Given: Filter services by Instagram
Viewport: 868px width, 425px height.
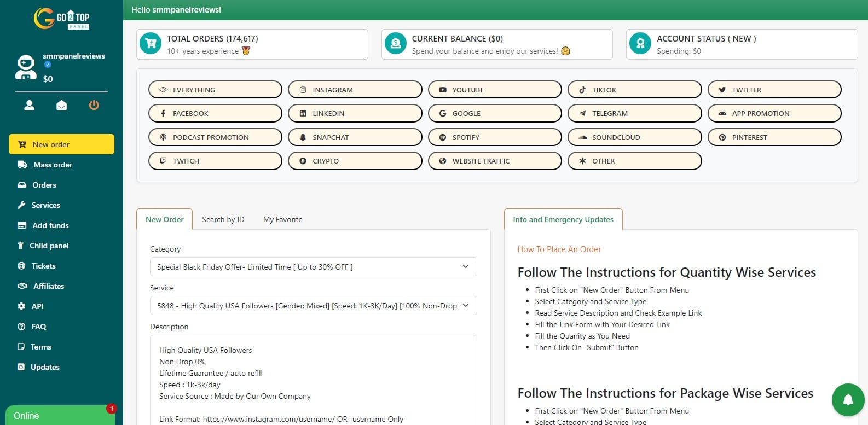Looking at the screenshot, I should (x=355, y=90).
